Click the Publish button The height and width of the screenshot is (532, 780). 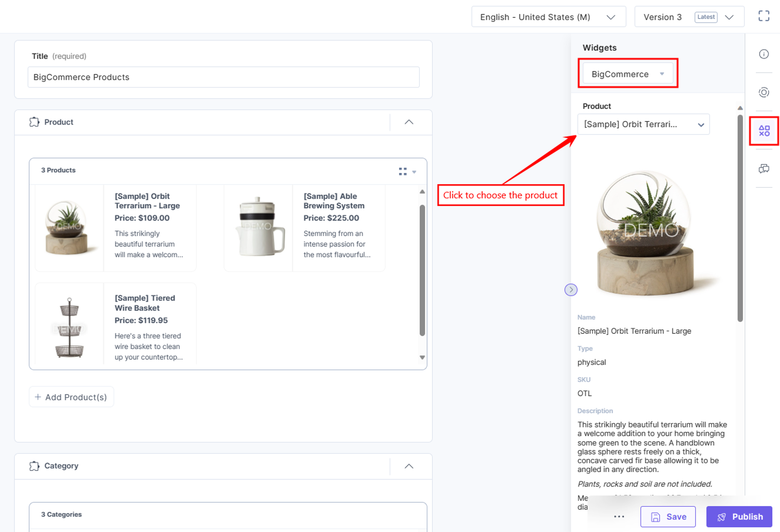point(739,517)
